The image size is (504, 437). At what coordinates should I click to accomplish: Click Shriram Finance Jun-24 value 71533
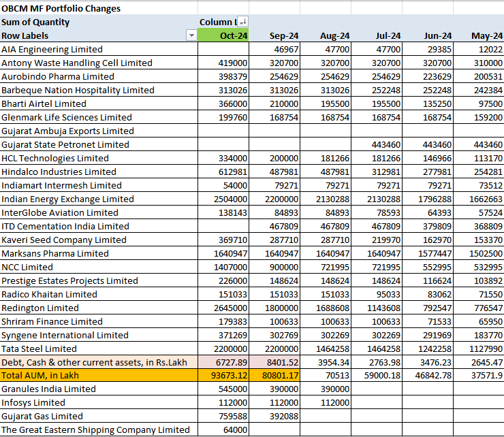click(439, 321)
